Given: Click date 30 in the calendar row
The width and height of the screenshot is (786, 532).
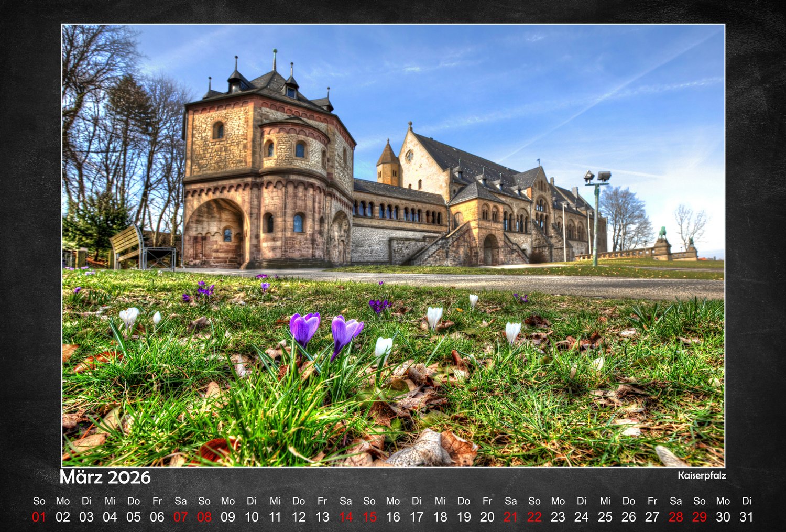Looking at the screenshot, I should click(723, 517).
